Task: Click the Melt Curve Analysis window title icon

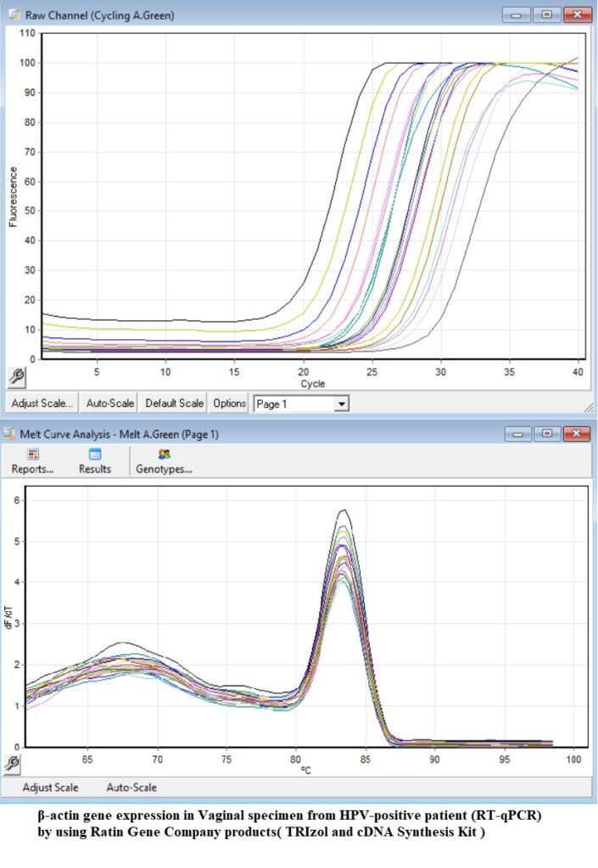Action: [x=10, y=434]
